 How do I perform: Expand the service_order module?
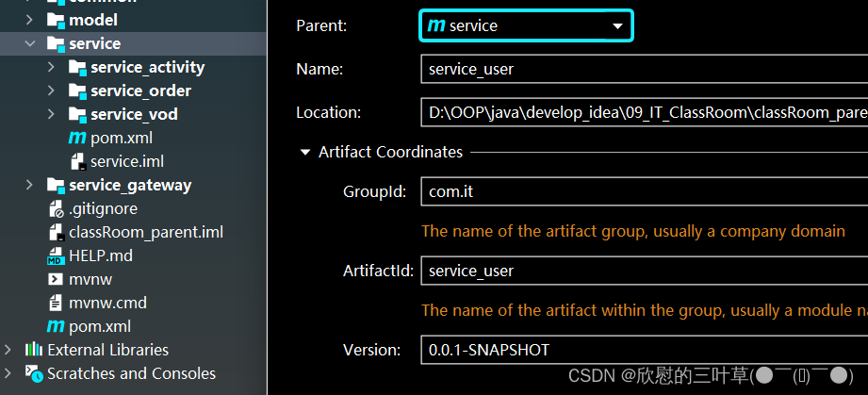click(x=51, y=91)
